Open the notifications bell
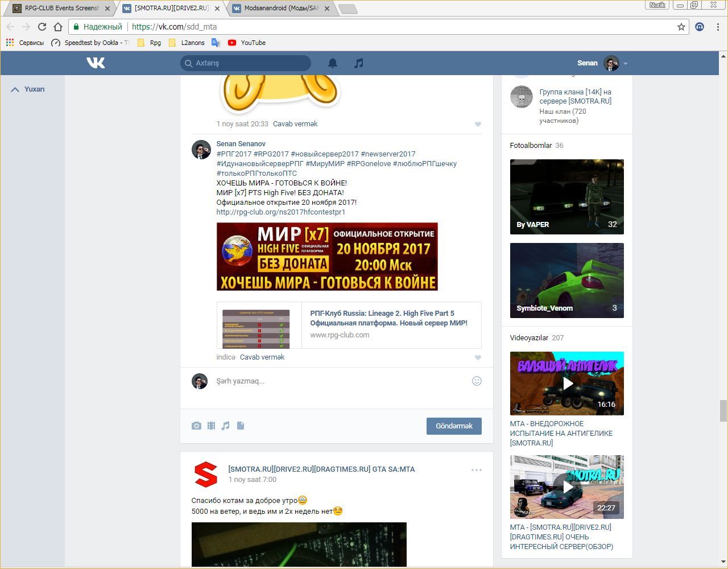The width and height of the screenshot is (728, 569). point(333,63)
